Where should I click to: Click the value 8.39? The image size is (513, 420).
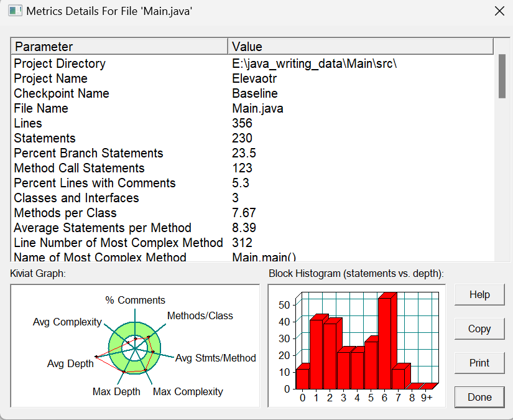(x=244, y=228)
